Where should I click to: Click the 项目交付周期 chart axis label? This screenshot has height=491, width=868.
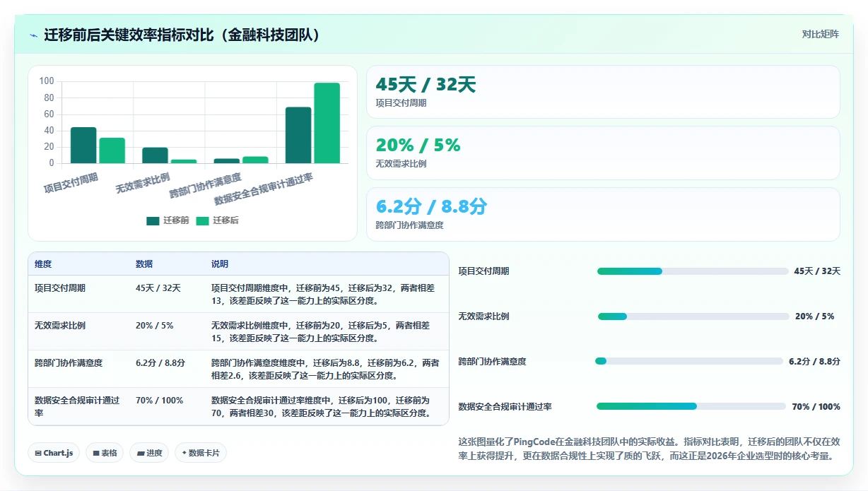click(x=71, y=182)
